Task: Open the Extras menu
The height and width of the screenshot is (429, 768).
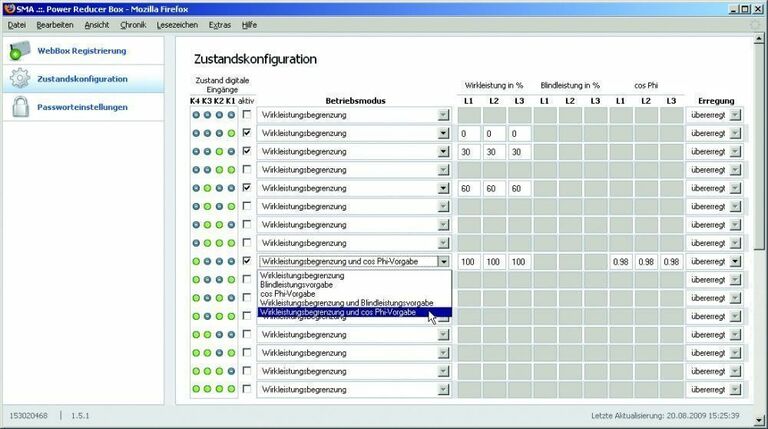Action: pyautogui.click(x=219, y=24)
